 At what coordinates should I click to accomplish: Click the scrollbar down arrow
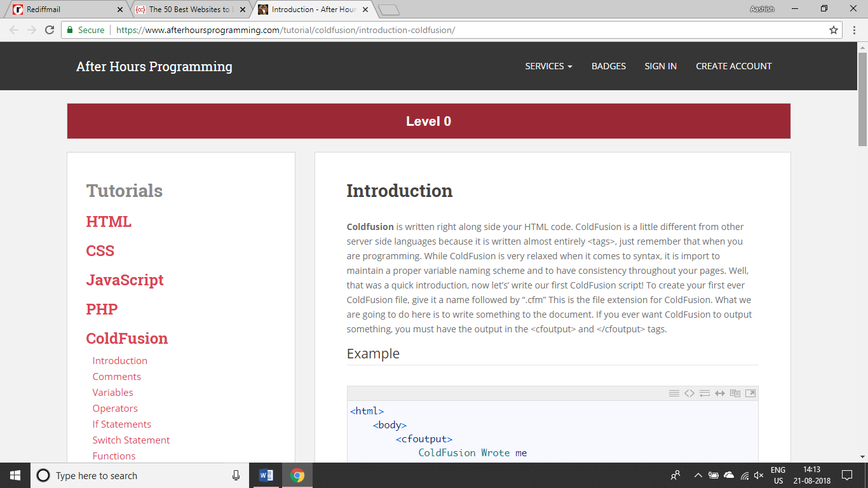(x=862, y=456)
